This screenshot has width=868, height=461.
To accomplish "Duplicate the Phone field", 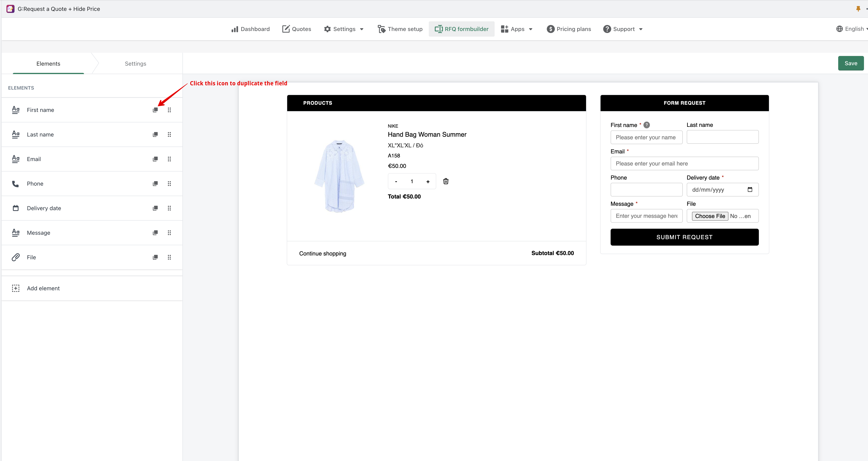I will pyautogui.click(x=155, y=184).
